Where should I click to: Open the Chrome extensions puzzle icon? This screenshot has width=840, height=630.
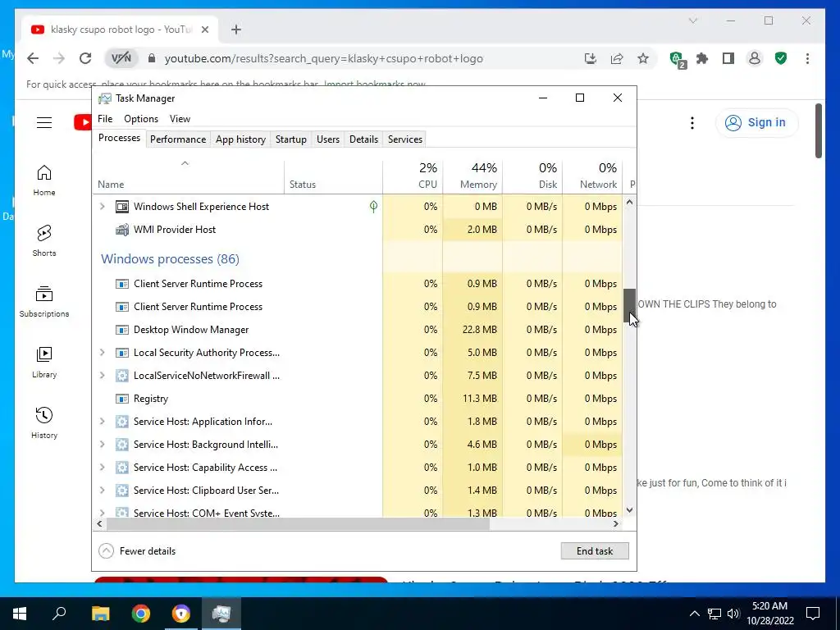point(702,58)
